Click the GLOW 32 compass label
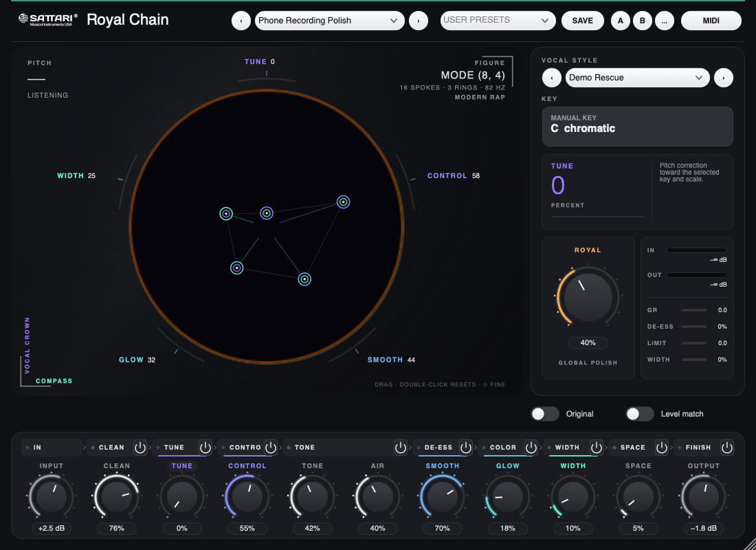This screenshot has width=756, height=550. click(137, 360)
